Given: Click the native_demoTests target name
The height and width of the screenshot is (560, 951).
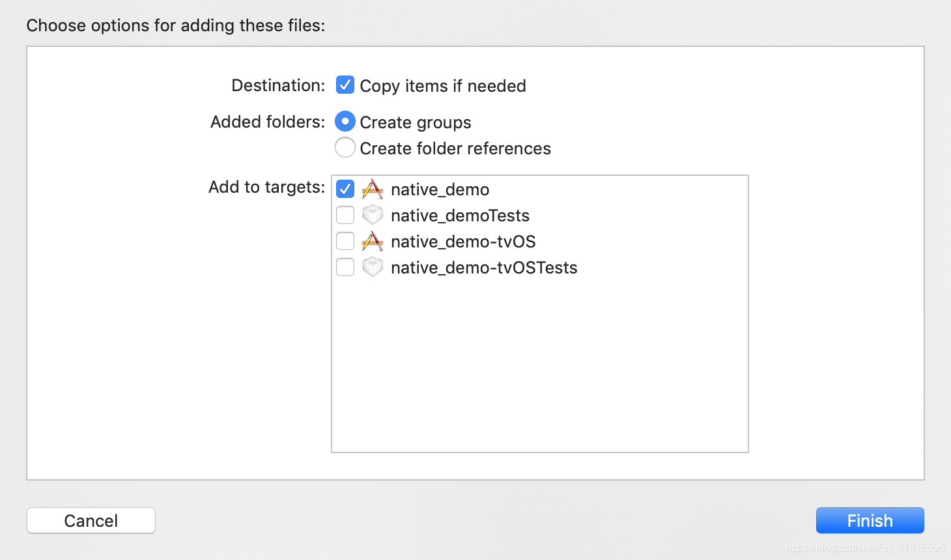Looking at the screenshot, I should [461, 216].
